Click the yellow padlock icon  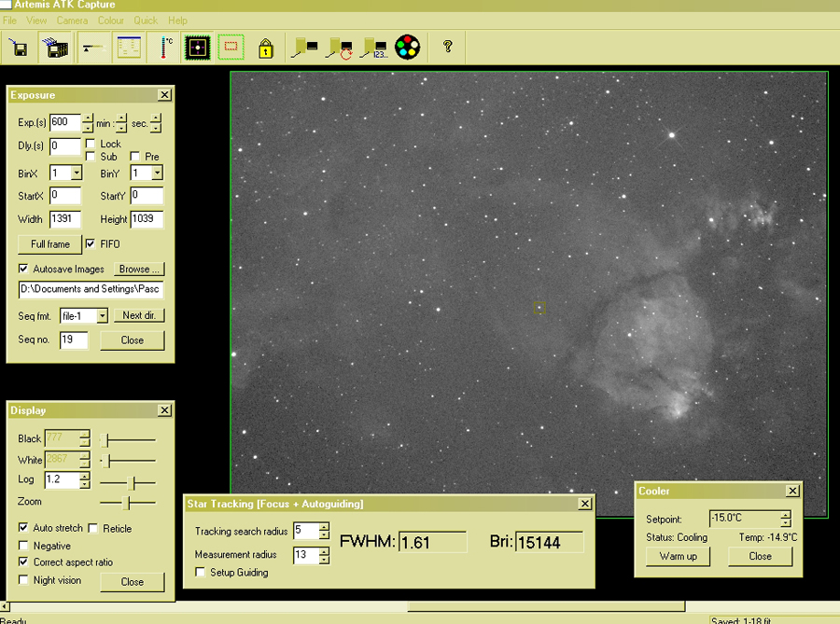pyautogui.click(x=266, y=48)
